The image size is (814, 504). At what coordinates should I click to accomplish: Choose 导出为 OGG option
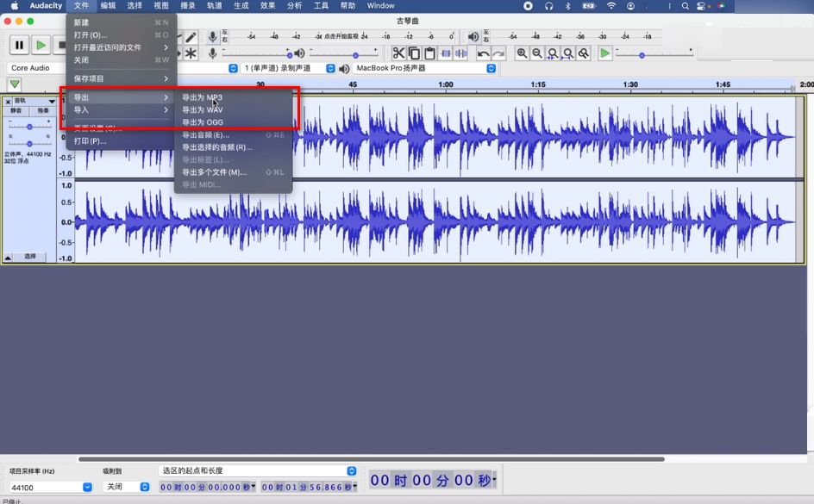pos(233,122)
